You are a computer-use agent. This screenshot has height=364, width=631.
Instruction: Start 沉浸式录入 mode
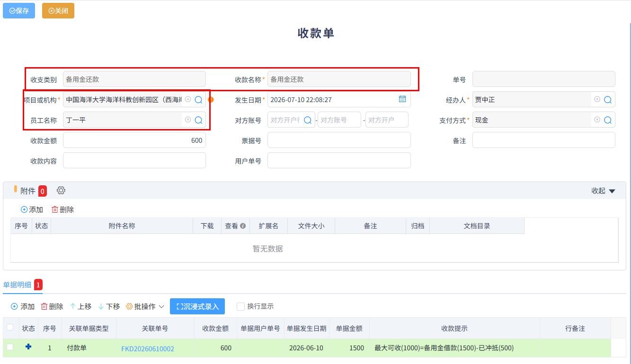click(197, 306)
